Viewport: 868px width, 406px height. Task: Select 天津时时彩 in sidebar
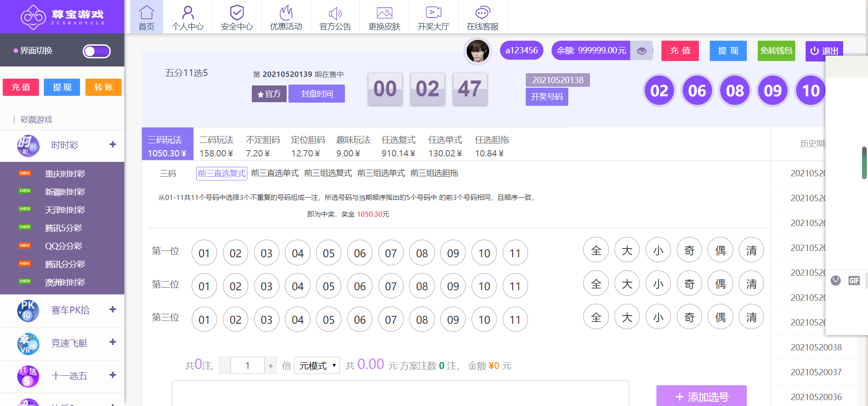point(65,210)
